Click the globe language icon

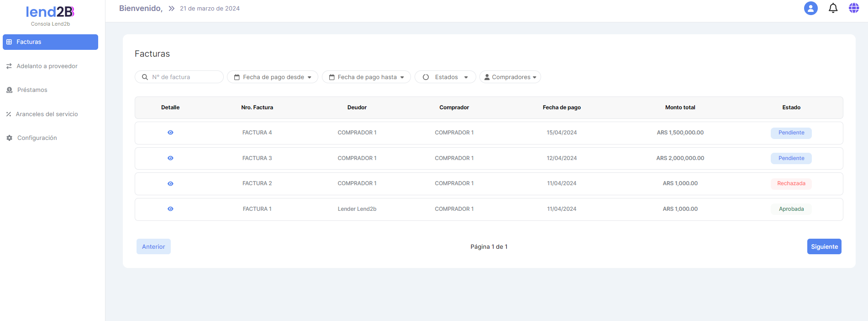(853, 8)
